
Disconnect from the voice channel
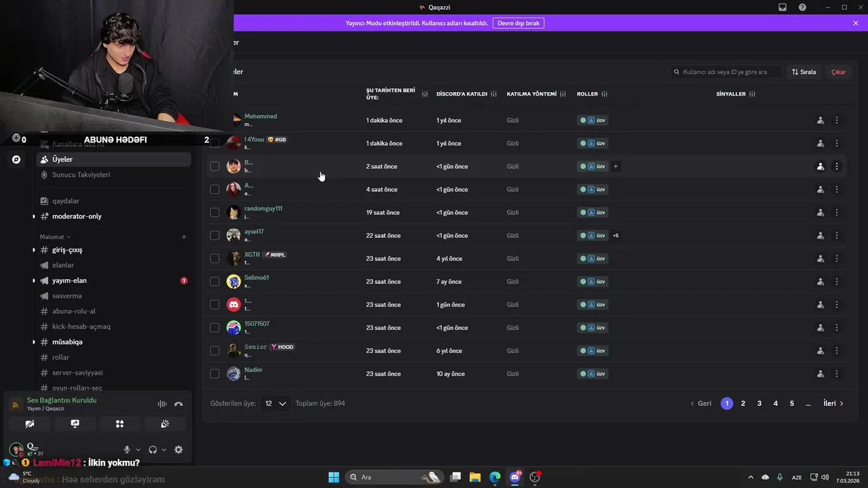(178, 404)
